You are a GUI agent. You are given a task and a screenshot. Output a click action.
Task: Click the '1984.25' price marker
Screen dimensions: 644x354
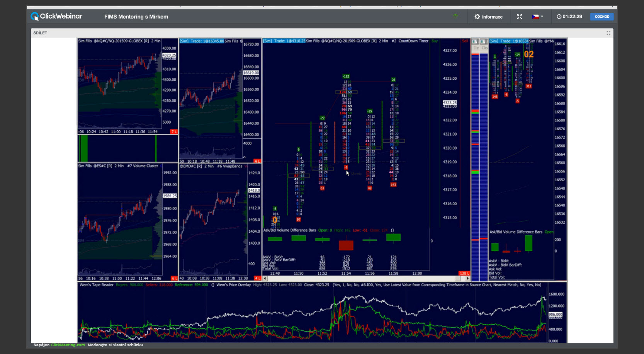(170, 196)
